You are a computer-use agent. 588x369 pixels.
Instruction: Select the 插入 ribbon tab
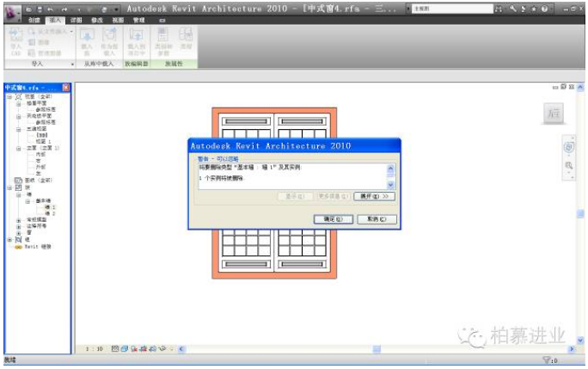55,21
